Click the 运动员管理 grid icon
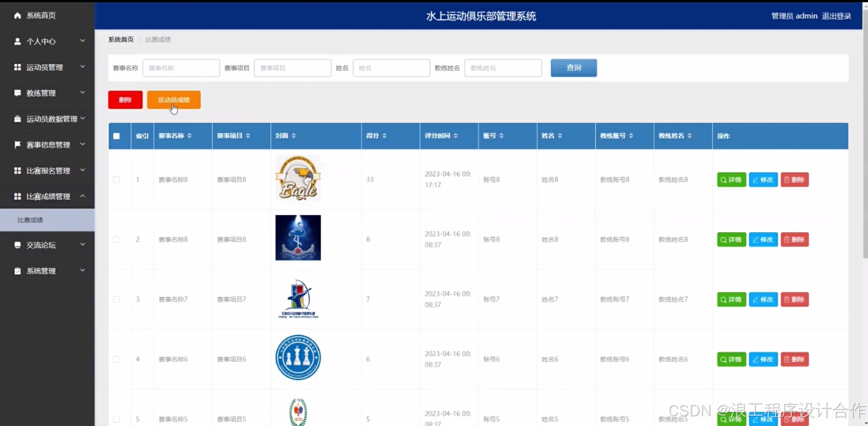This screenshot has height=426, width=868. pyautogui.click(x=18, y=67)
